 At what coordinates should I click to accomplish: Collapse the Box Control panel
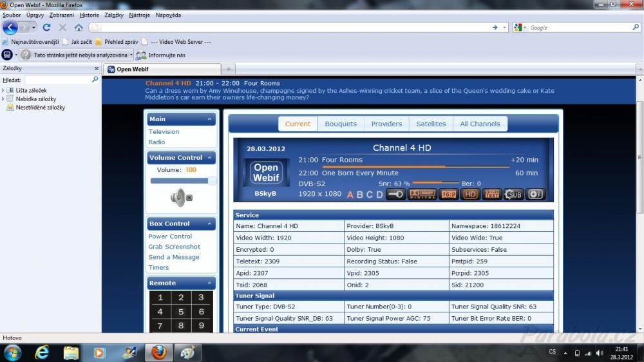tap(209, 224)
